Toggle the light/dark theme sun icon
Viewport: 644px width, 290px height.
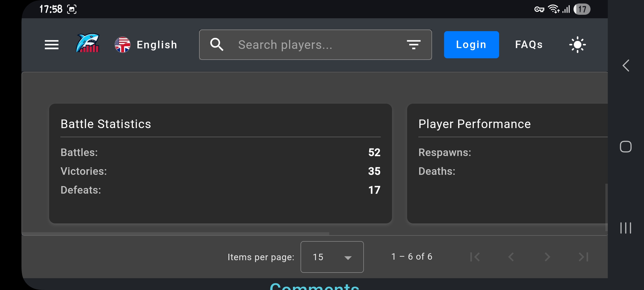click(x=577, y=45)
